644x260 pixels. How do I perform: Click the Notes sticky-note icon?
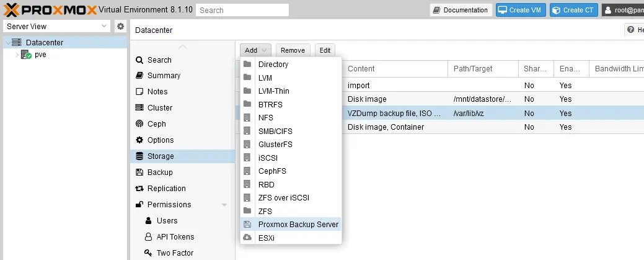[x=139, y=92]
